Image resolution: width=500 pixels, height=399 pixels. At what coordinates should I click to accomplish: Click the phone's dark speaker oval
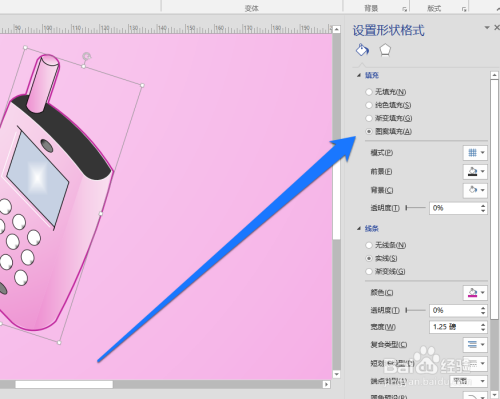47,146
